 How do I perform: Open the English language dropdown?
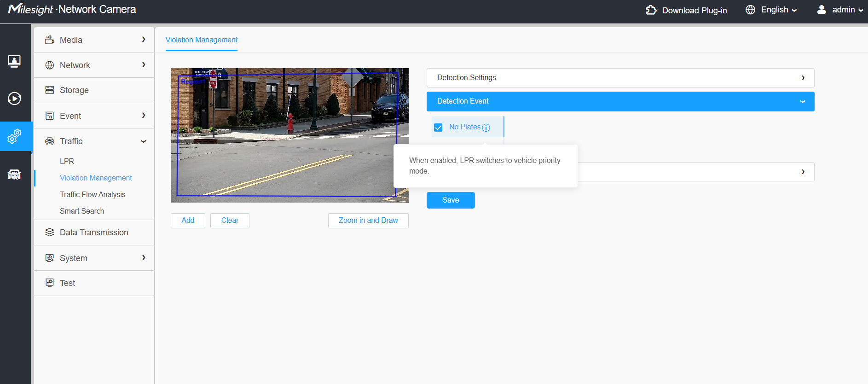(x=779, y=10)
